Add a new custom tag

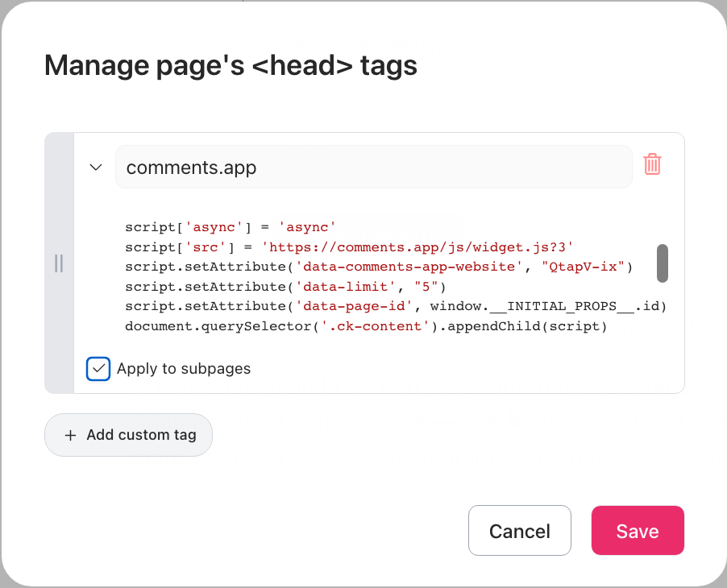click(128, 435)
